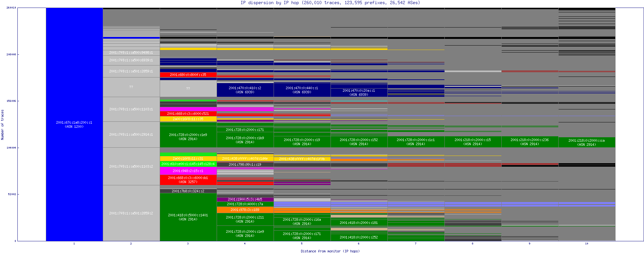Select the large green 2001:418:0:5000::1401 block
This screenshot has width=644, height=253.
click(188, 217)
